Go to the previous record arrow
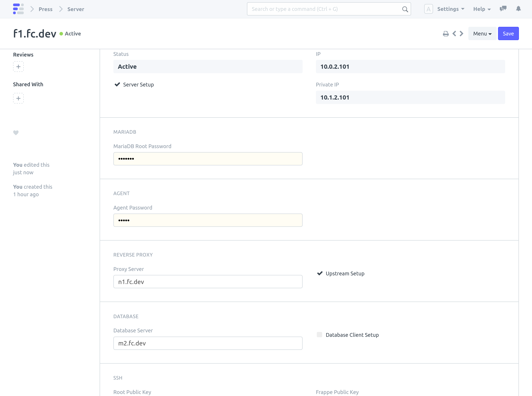Viewport: 532px width, 396px height. [454, 33]
